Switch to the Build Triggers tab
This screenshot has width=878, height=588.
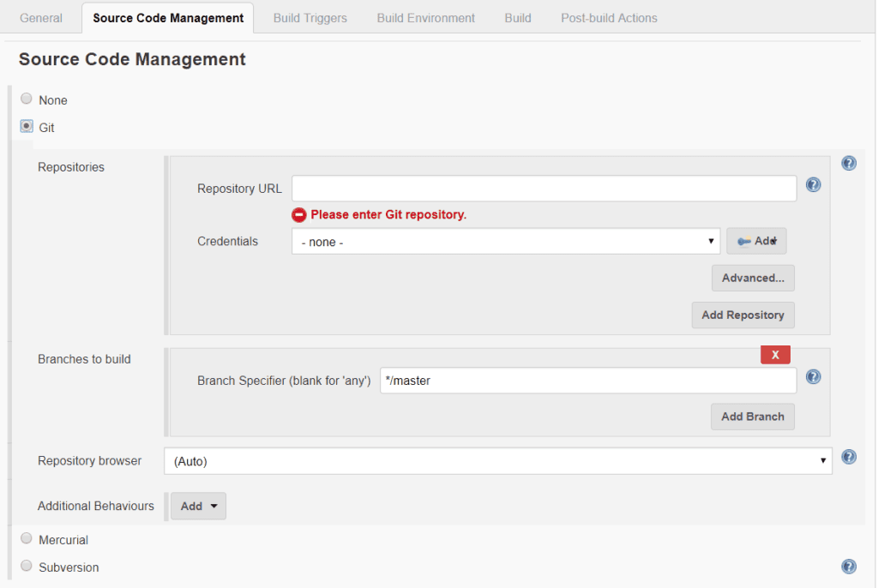click(x=310, y=18)
